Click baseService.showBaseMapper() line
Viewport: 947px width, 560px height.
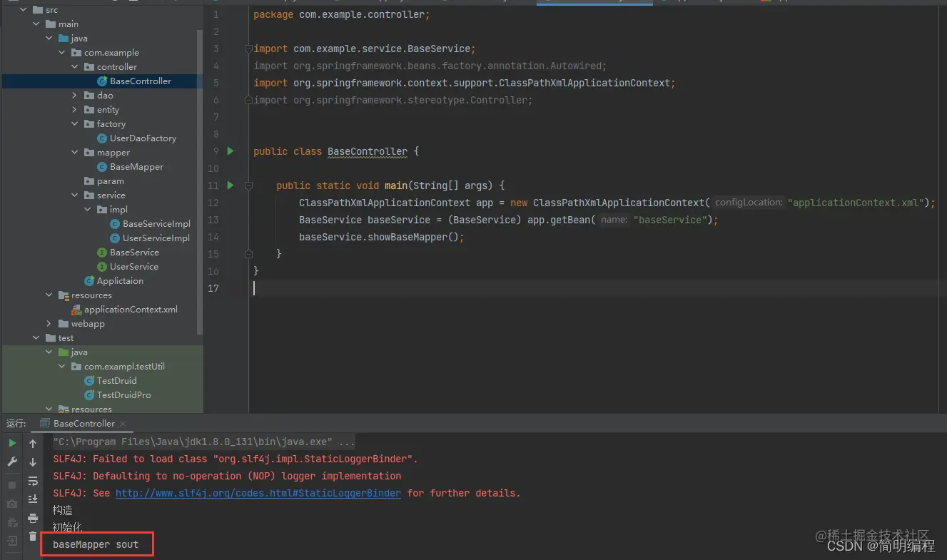(x=382, y=237)
